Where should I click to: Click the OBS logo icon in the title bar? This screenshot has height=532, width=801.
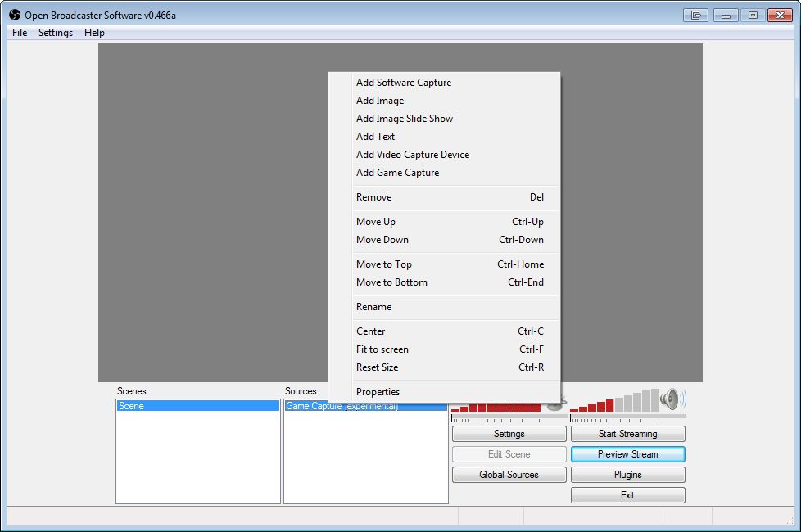pos(14,15)
